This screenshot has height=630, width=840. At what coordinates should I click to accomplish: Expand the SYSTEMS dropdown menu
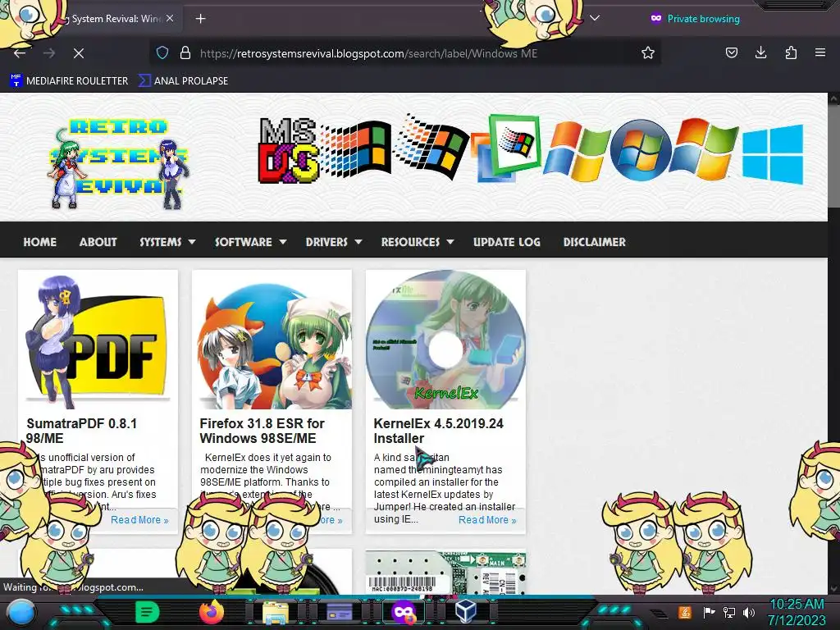coord(167,242)
